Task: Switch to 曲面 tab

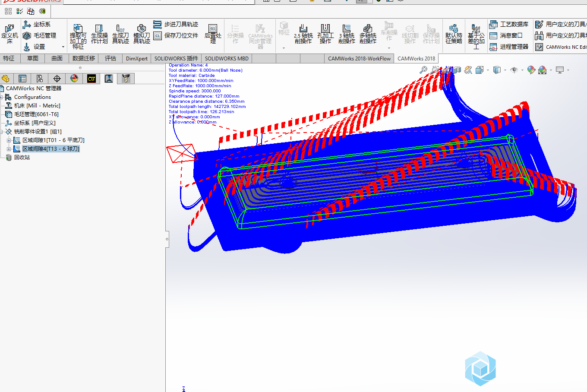Action: 57,58
